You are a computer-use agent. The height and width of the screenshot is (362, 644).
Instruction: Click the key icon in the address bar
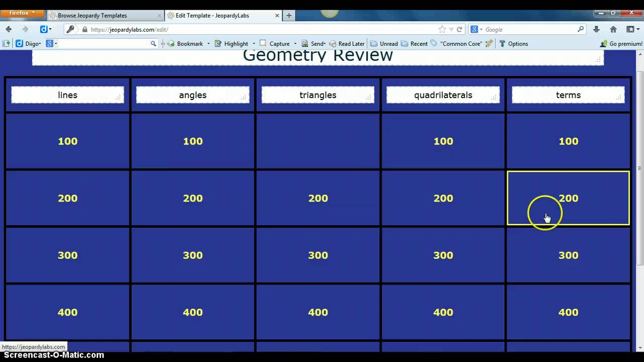point(70,29)
